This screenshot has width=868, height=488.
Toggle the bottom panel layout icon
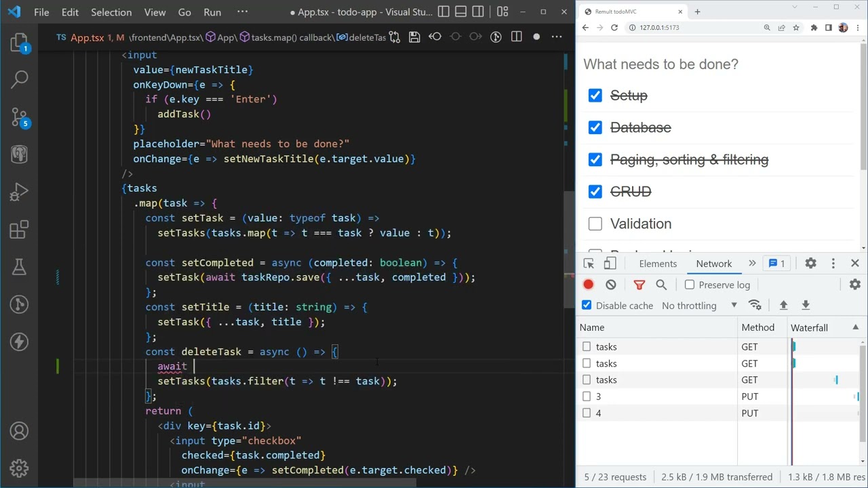[x=462, y=12]
